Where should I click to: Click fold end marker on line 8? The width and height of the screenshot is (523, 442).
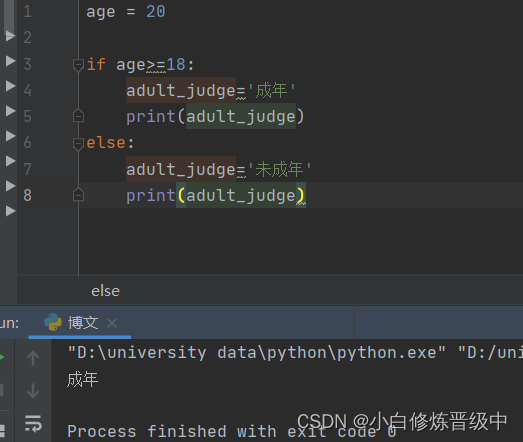coord(78,195)
